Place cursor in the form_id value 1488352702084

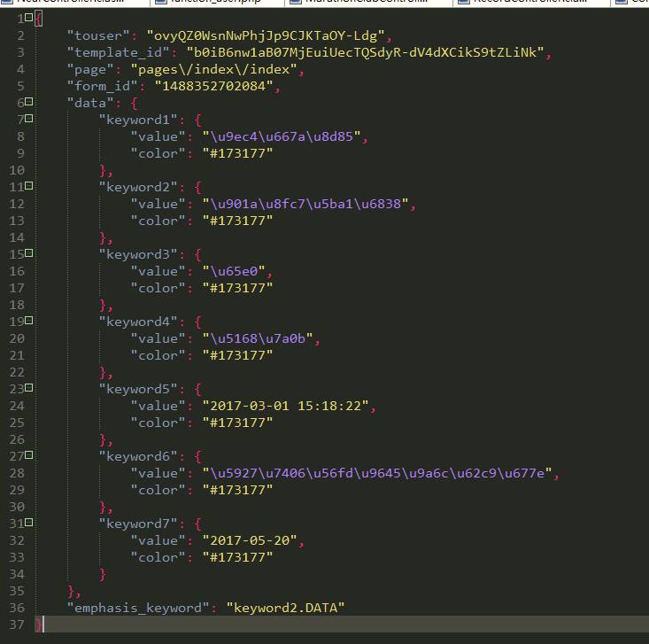(x=213, y=86)
